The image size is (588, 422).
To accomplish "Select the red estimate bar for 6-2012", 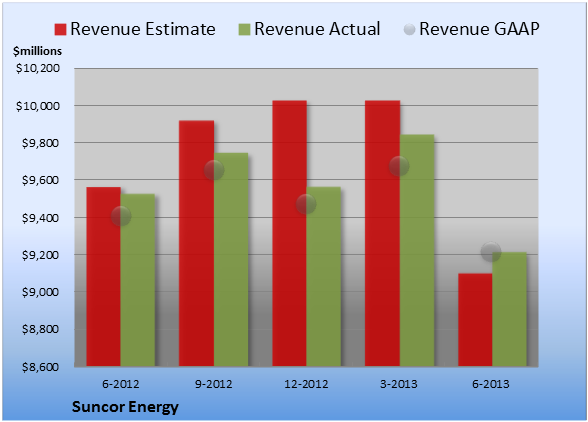I will pyautogui.click(x=104, y=276).
